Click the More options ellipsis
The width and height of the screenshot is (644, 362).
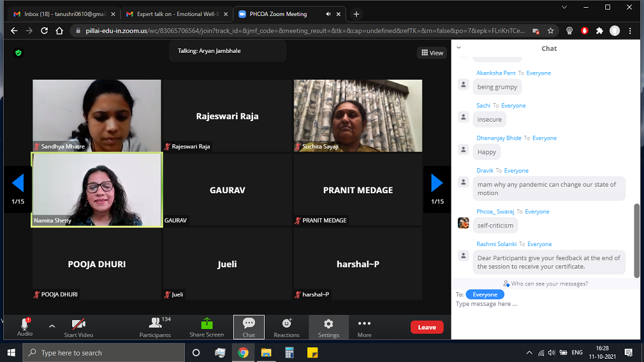click(365, 323)
